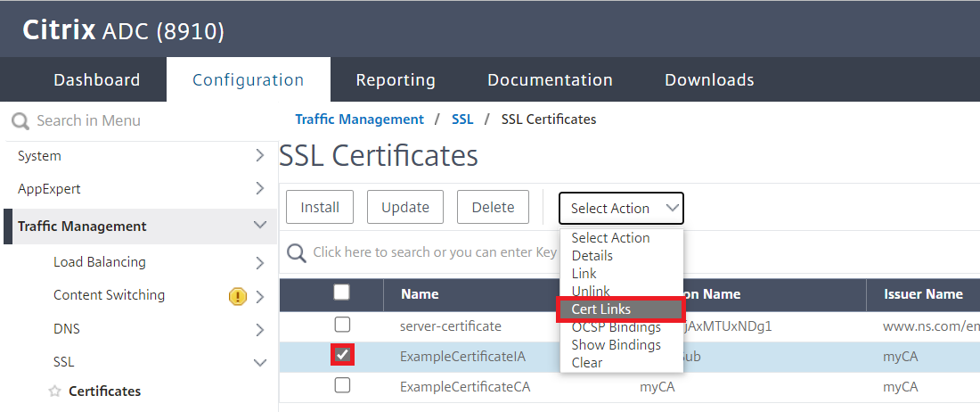Expand the Content Switching submenu chevron
Screen dimensions: 980x412
pyautogui.click(x=260, y=296)
